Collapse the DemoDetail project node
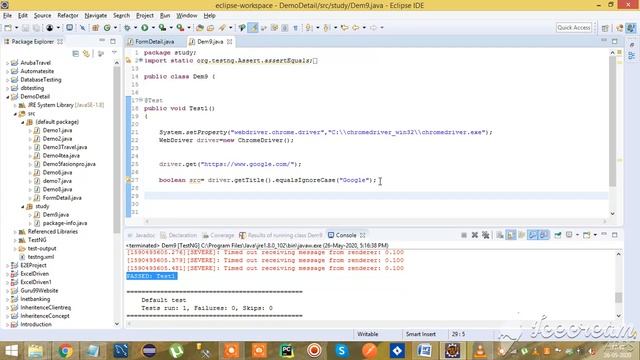The width and height of the screenshot is (640, 360). pos(7,97)
